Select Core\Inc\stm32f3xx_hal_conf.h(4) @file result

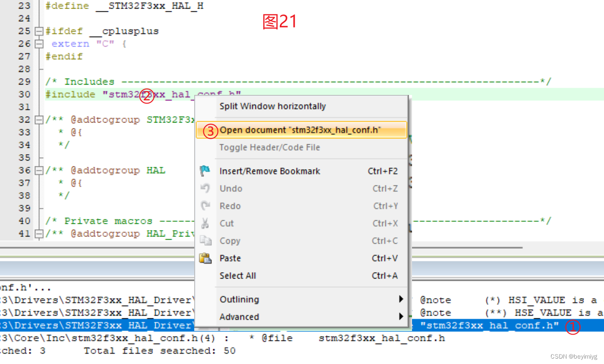(222, 338)
